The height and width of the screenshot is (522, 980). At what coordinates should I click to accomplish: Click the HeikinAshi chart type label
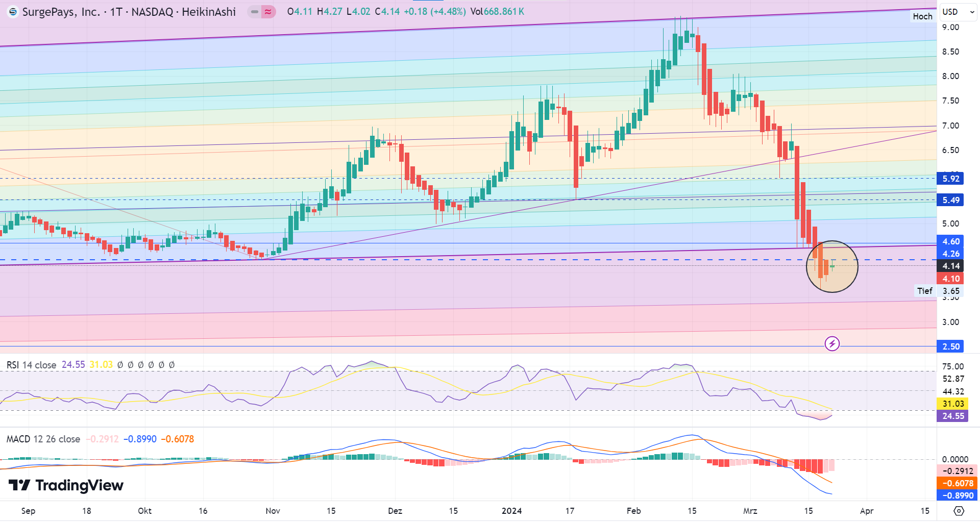(x=210, y=11)
